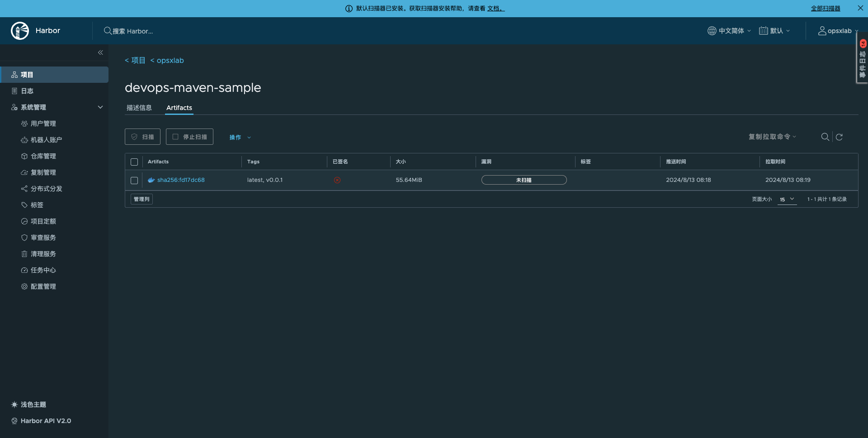Sort by the Artifacts column header
This screenshot has height=438, width=868.
158,162
